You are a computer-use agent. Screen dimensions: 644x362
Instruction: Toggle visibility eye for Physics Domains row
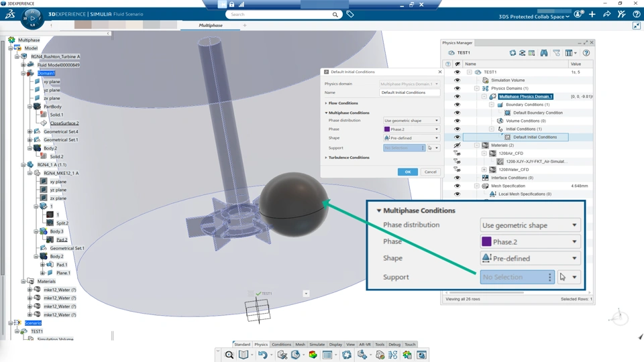pos(457,88)
